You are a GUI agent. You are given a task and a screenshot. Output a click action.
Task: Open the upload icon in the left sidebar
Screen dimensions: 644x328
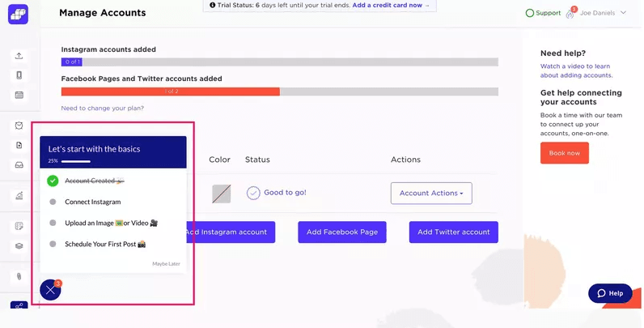(19, 56)
